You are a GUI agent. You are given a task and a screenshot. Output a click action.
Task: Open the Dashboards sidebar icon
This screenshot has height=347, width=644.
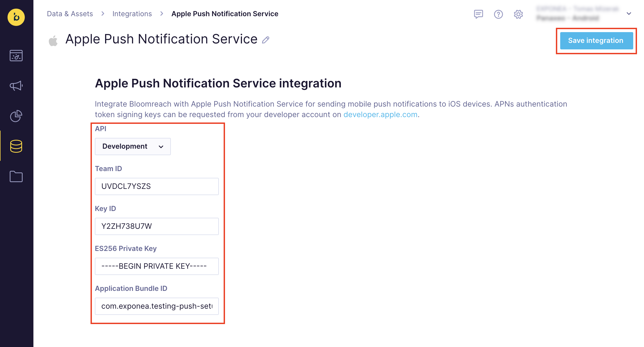16,56
